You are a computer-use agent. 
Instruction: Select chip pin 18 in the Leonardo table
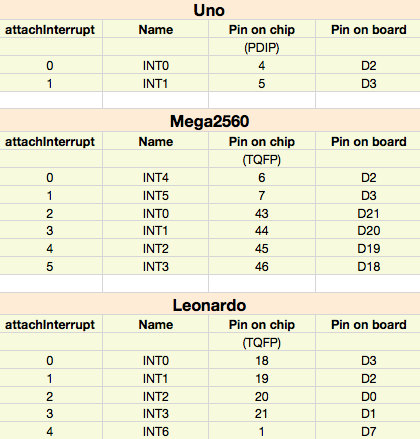[x=262, y=361]
